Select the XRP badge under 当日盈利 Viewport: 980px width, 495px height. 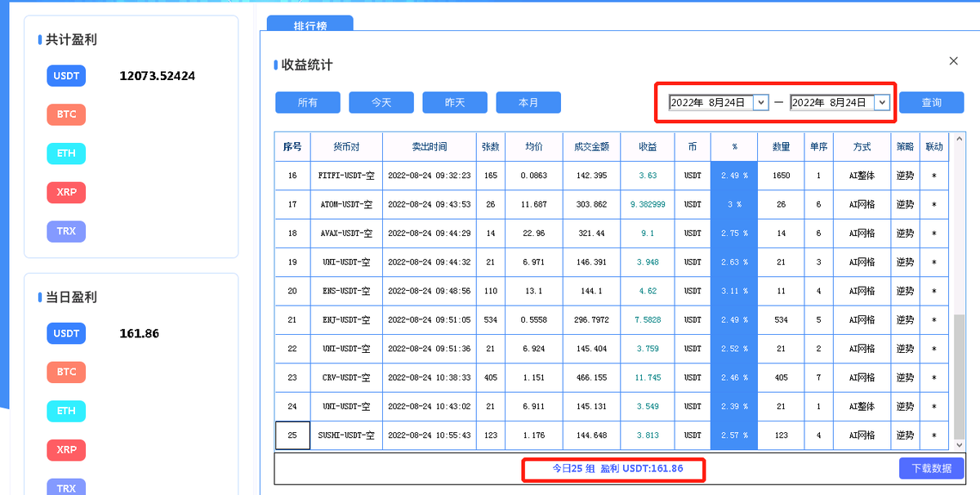pos(66,450)
